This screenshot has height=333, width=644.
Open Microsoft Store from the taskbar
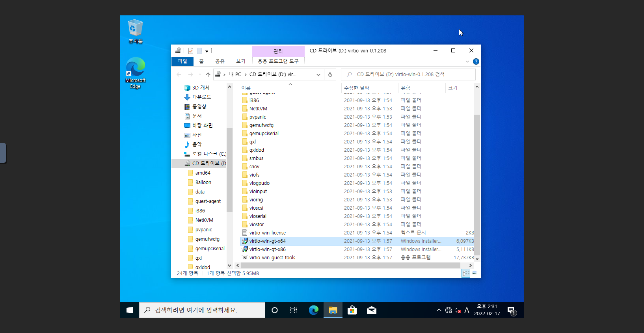click(352, 310)
